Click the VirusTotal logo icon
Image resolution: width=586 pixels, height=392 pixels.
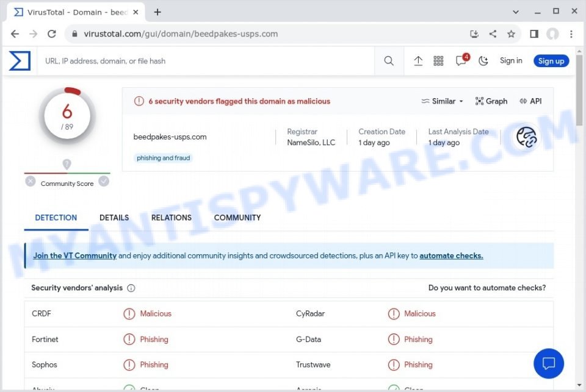click(20, 61)
